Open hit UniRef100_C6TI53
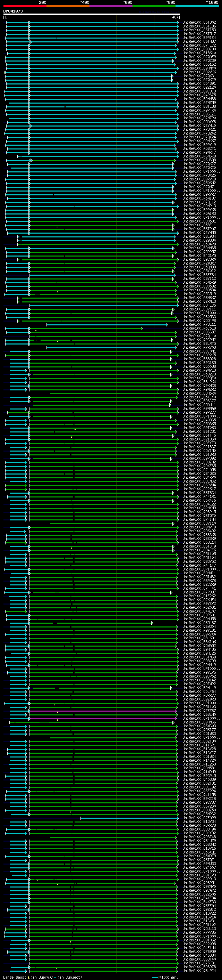 coord(199,30)
